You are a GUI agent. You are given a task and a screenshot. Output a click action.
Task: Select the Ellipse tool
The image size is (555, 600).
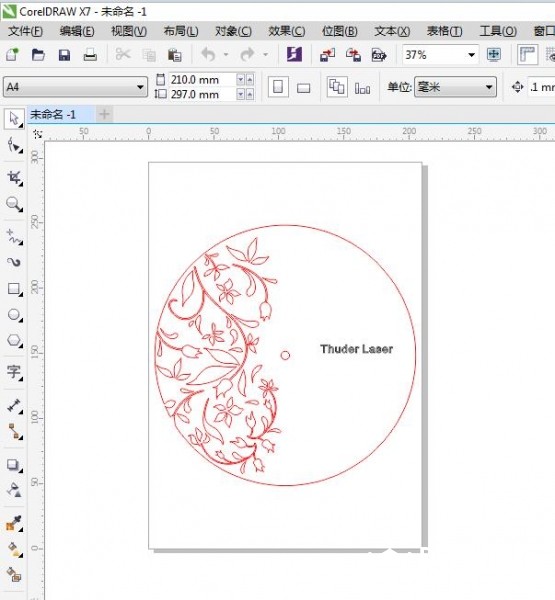click(x=14, y=315)
